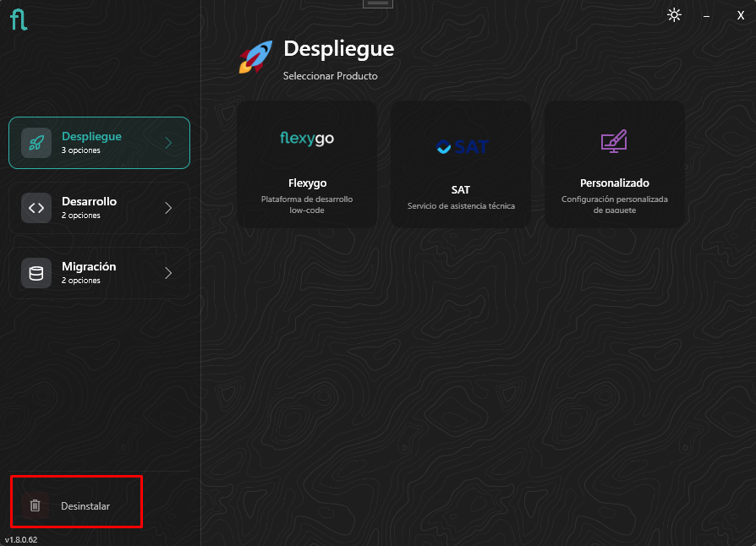Click 'Servicio de asistencia técnica' description

point(461,205)
